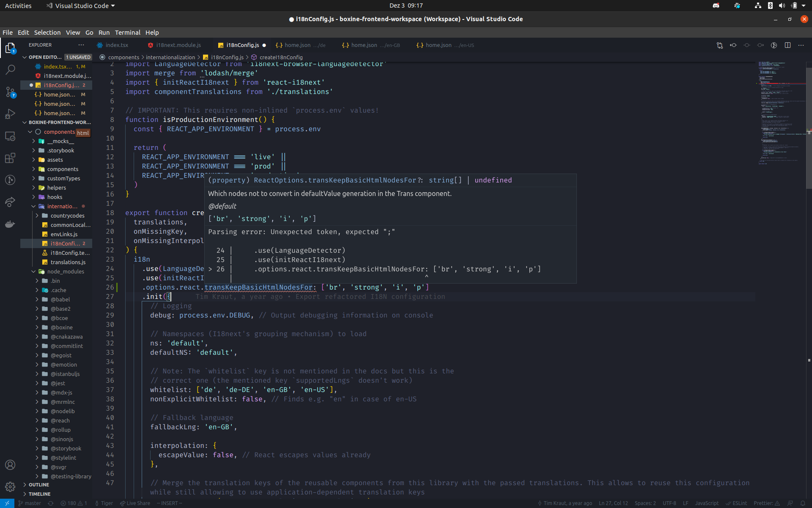Click Spaces: 2 indentation setting
This screenshot has width=812, height=508.
click(x=645, y=503)
